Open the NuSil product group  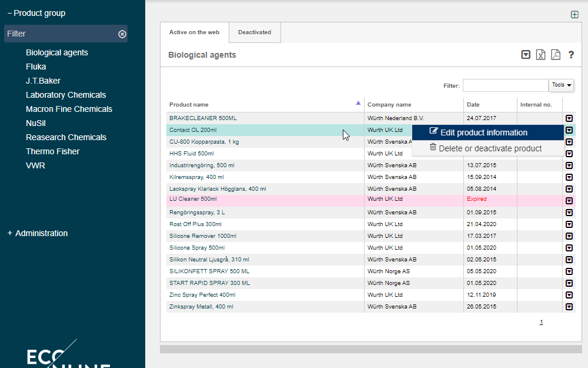[36, 123]
